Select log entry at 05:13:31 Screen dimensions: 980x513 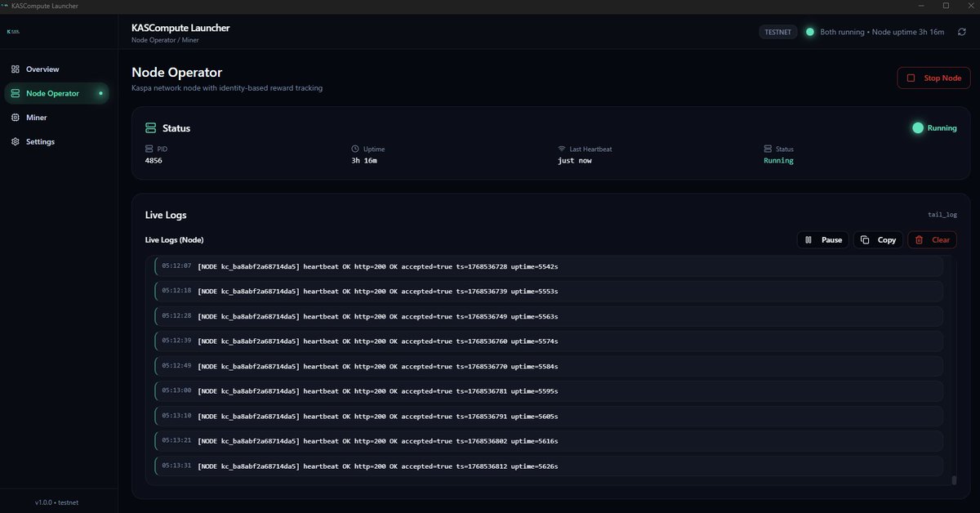click(x=549, y=466)
